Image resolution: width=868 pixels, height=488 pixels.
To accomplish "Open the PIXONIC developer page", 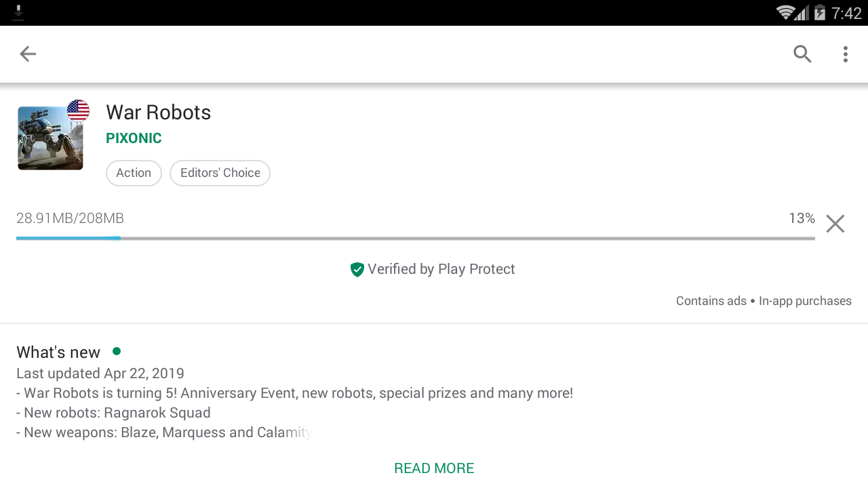I will tap(134, 138).
